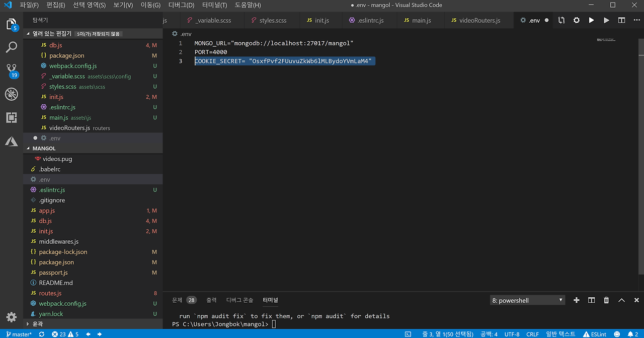Change file encoding UTF-8

tap(512, 334)
